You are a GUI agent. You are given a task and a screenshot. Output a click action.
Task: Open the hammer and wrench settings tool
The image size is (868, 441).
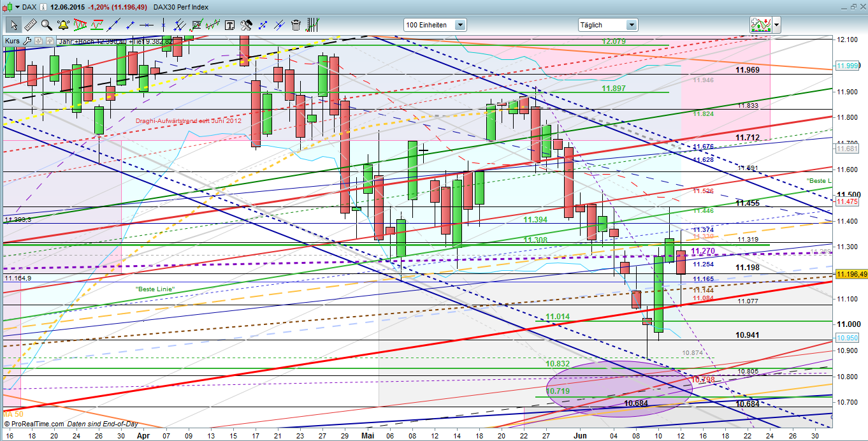[246, 25]
